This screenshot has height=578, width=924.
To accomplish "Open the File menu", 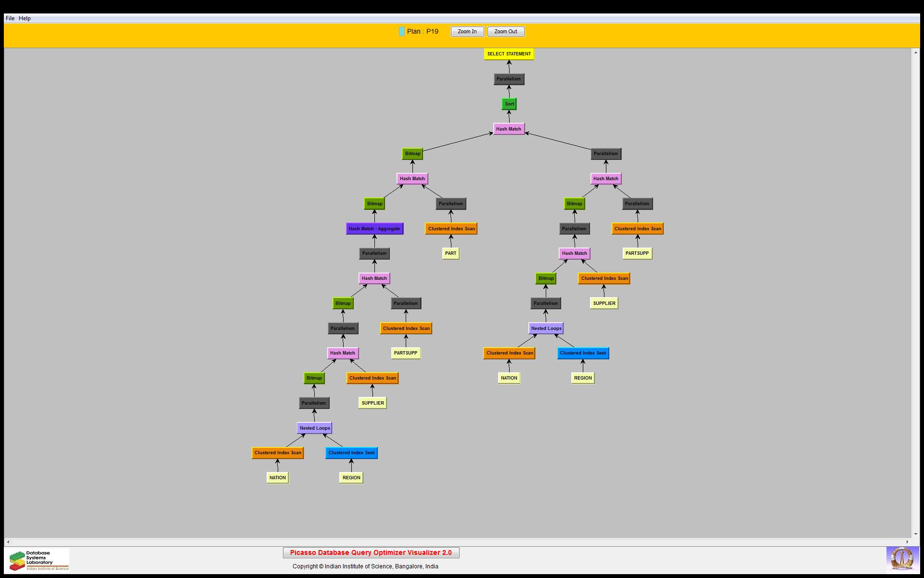I will coord(10,18).
